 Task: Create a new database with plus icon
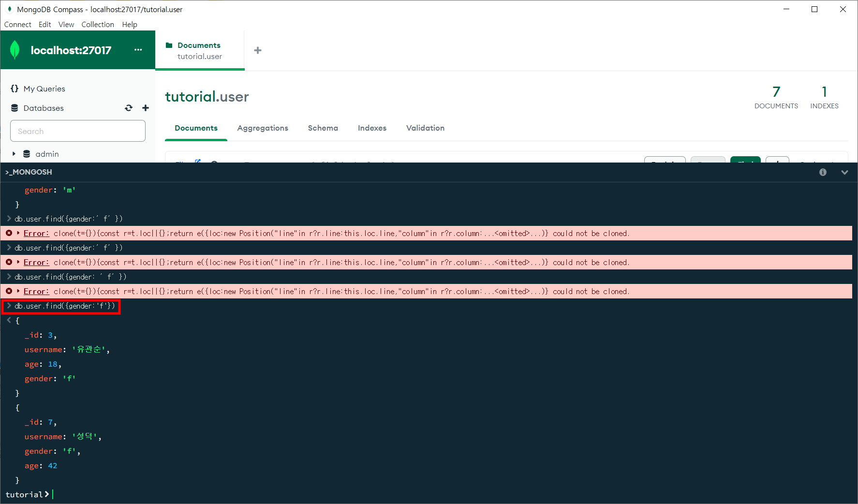(146, 108)
